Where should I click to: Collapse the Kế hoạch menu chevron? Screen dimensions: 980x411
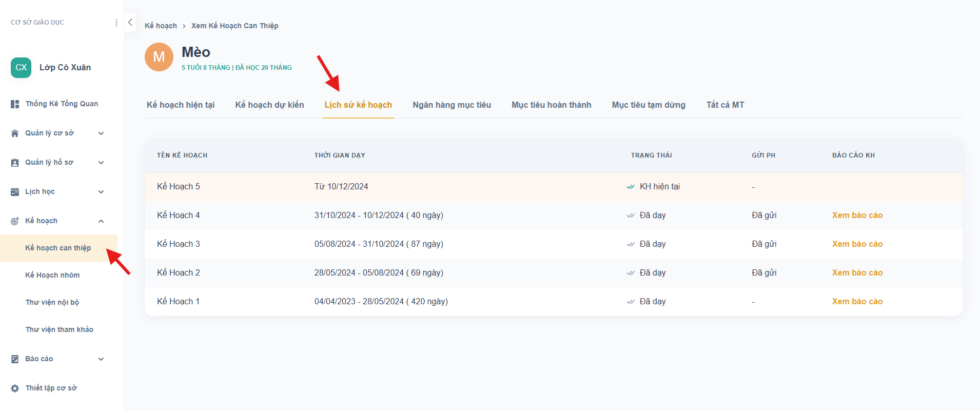(x=101, y=221)
